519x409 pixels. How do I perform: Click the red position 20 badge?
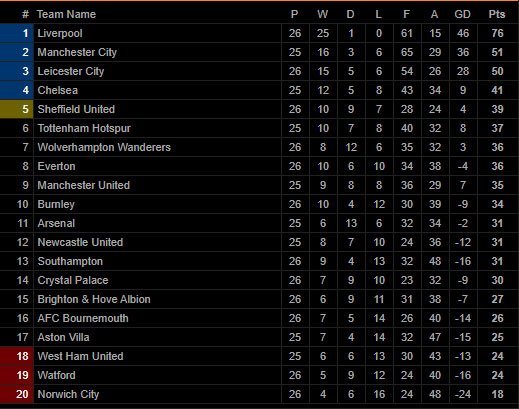click(x=17, y=394)
